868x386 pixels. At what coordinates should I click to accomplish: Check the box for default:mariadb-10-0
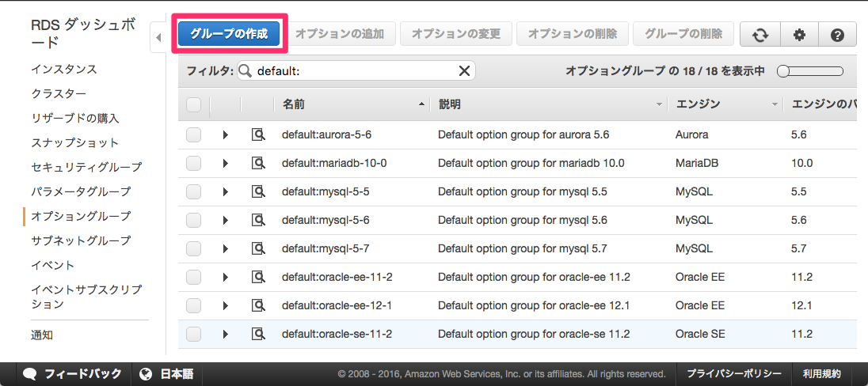193,163
